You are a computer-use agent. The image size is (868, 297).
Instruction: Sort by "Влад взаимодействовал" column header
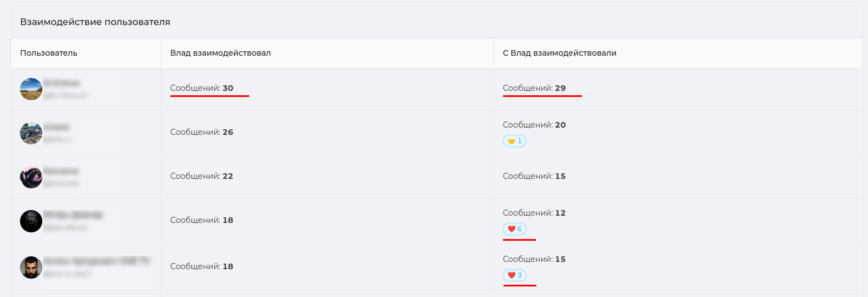[x=220, y=53]
